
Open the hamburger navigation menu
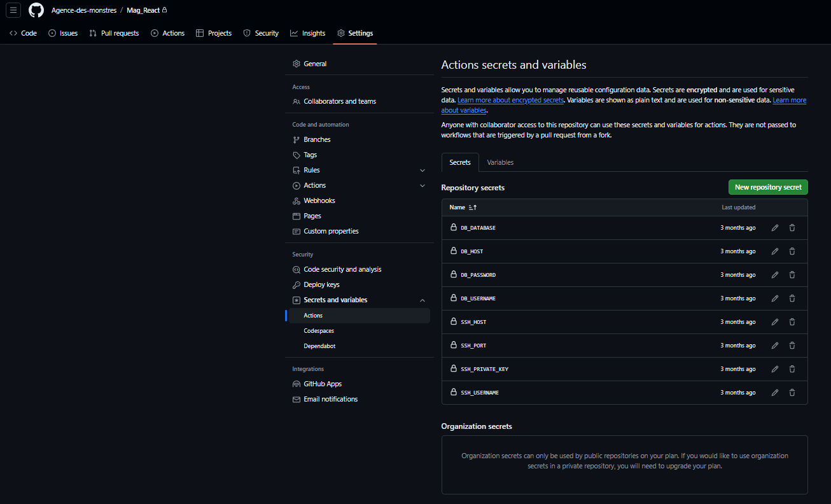tap(14, 10)
